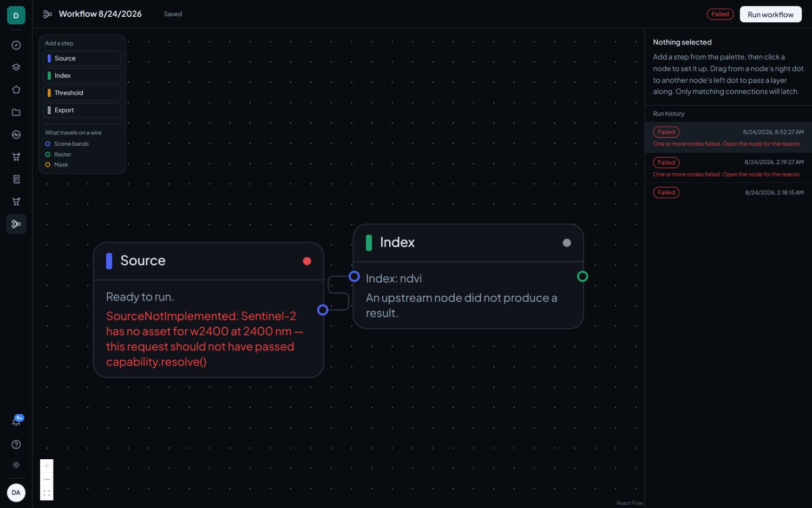This screenshot has height=508, width=812.
Task: Click the 'Index: ndvi' text
Action: [x=394, y=278]
